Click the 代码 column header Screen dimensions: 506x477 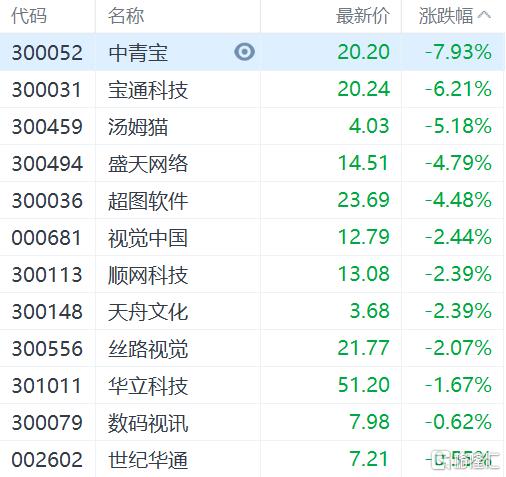point(29,16)
